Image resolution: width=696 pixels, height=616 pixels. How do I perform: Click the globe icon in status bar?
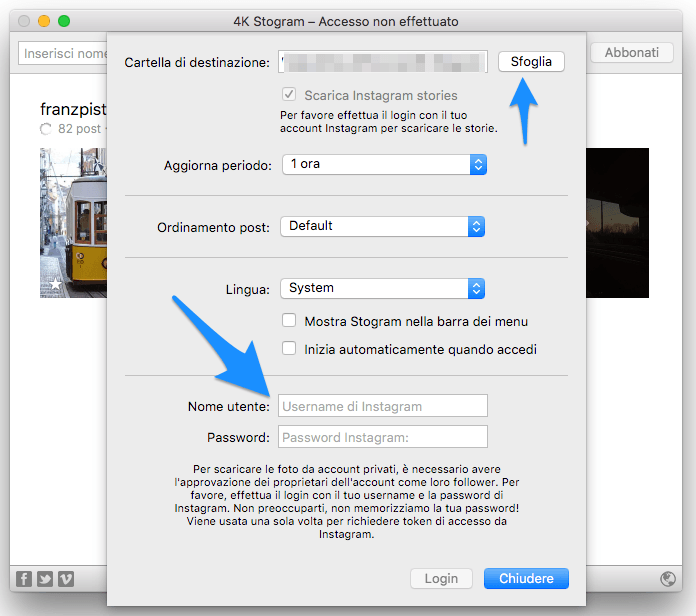tap(669, 578)
